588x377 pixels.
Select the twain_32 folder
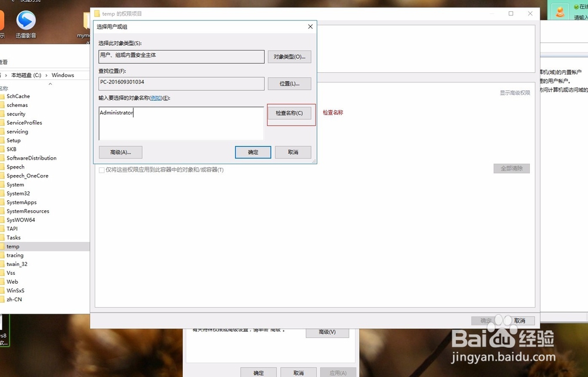[17, 264]
